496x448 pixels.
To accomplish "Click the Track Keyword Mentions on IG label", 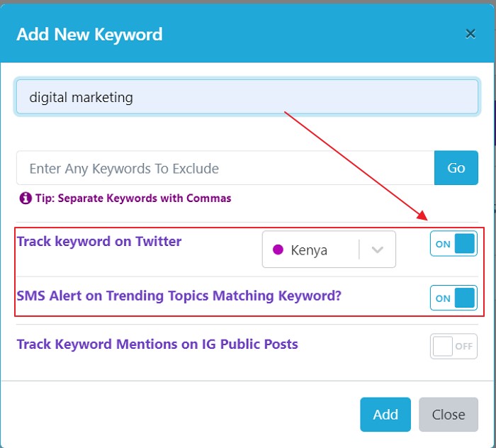I will coord(157,345).
